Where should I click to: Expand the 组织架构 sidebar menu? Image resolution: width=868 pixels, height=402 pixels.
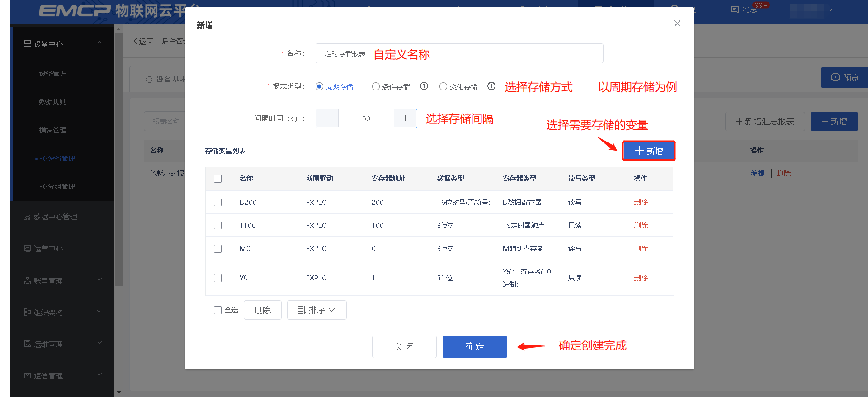tap(62, 312)
